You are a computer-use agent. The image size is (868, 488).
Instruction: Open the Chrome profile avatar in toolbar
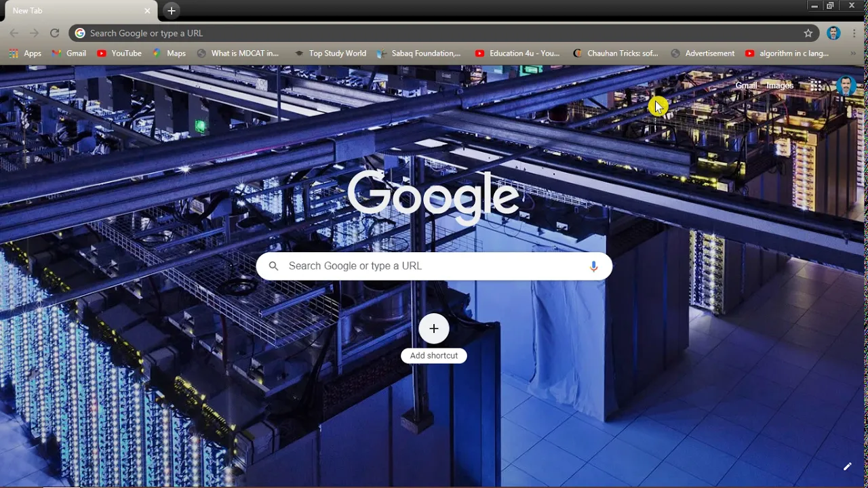coord(833,33)
